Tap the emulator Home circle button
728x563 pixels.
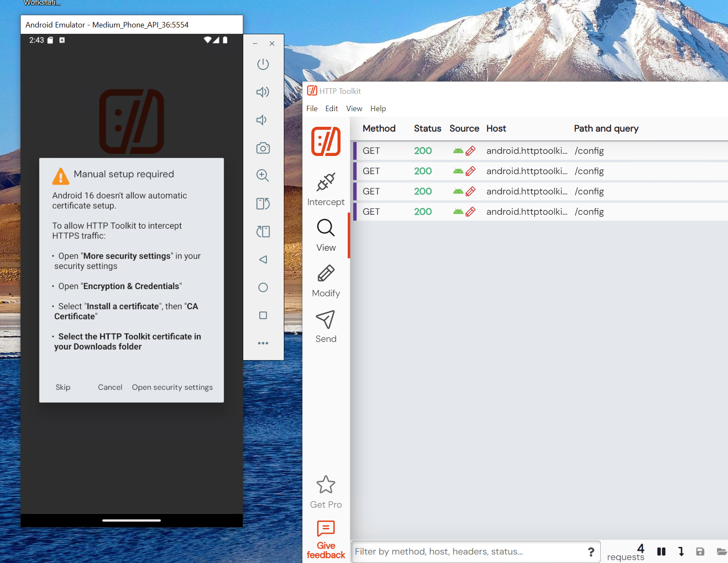point(263,287)
